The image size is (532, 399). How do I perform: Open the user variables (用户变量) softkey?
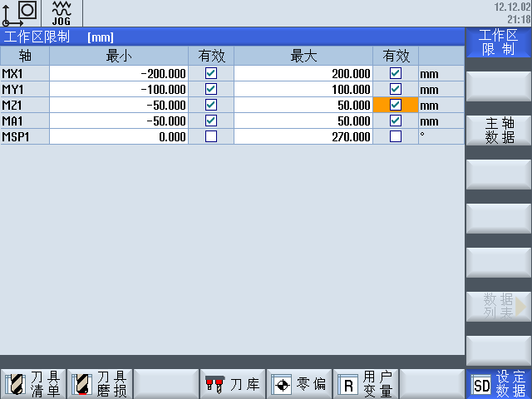click(366, 384)
